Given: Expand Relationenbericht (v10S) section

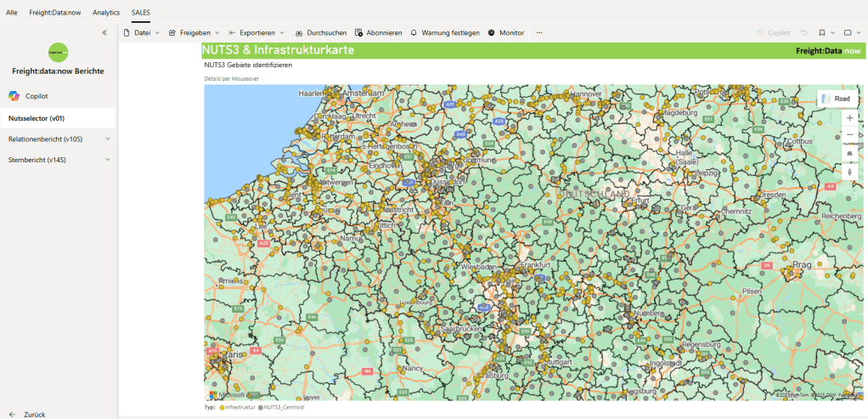Looking at the screenshot, I should [107, 139].
